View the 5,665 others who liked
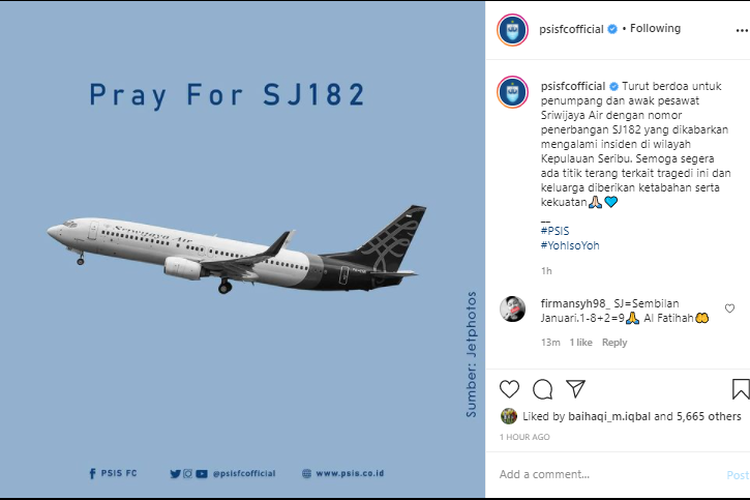750x500 pixels. pyautogui.click(x=708, y=416)
